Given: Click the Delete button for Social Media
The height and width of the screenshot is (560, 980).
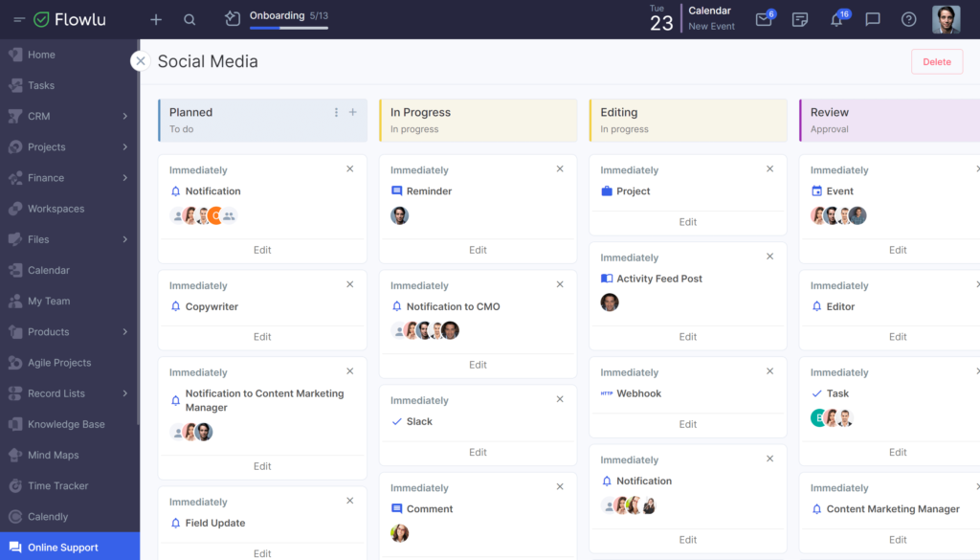Looking at the screenshot, I should pyautogui.click(x=936, y=61).
